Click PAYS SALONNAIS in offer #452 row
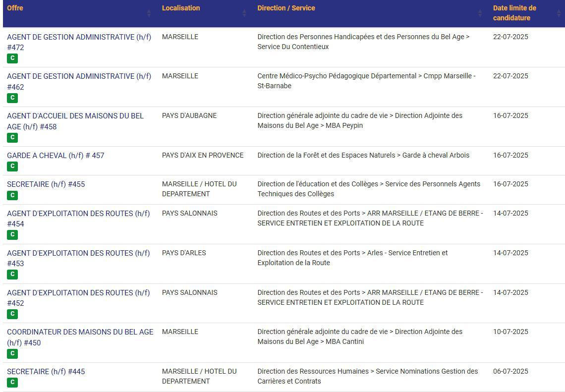This screenshot has height=392, width=565. [189, 292]
